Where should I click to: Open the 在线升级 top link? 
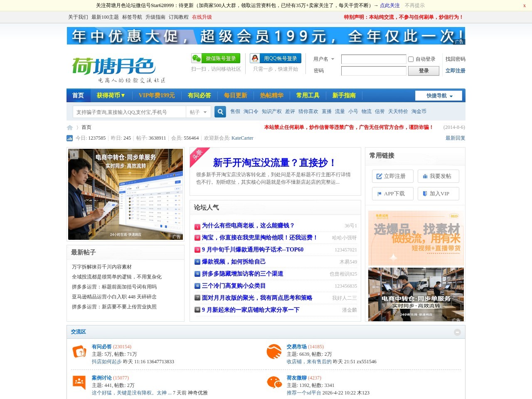coord(202,17)
